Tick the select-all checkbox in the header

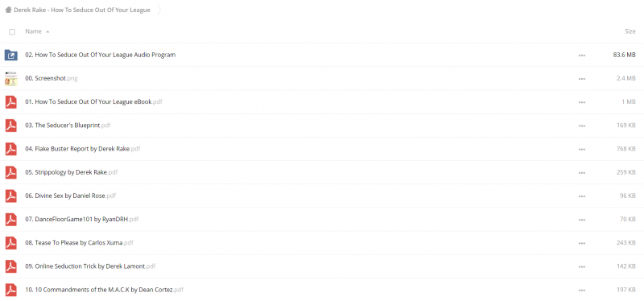coord(12,31)
